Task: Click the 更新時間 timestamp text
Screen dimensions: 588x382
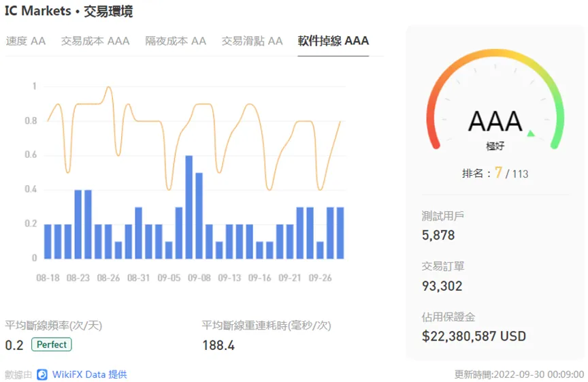Action: tap(519, 375)
